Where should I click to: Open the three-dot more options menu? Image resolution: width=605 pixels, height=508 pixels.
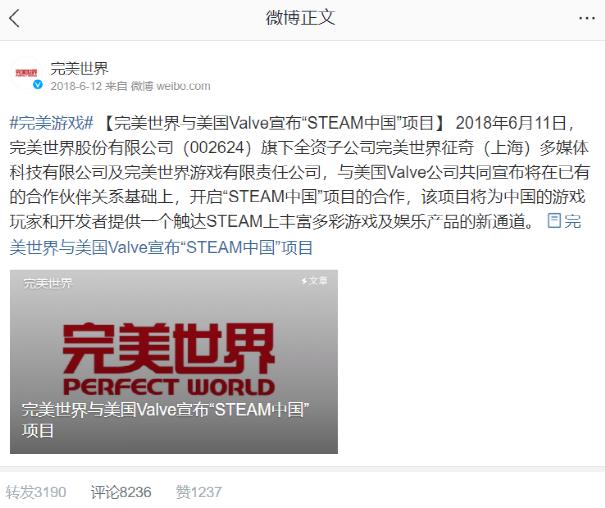point(586,18)
